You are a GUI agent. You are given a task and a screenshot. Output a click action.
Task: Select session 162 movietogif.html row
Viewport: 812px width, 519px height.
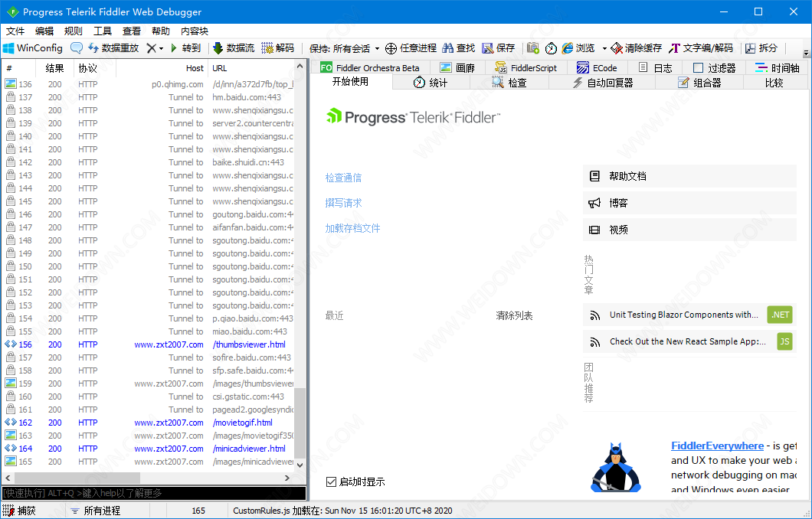149,423
